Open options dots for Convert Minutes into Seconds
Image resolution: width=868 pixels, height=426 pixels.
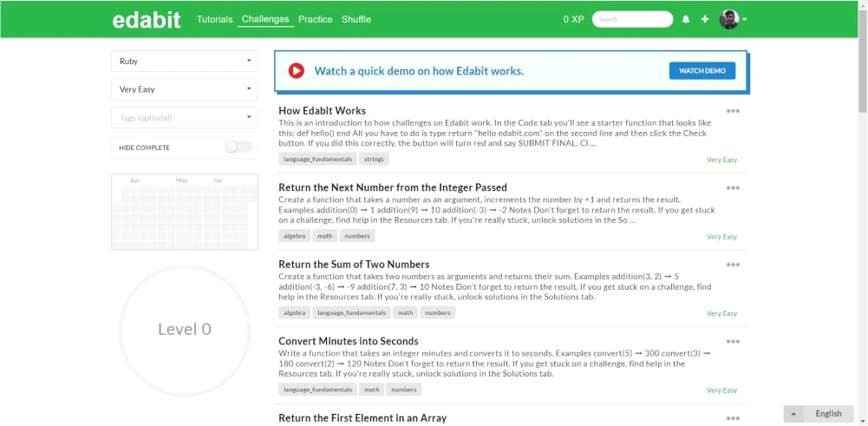pyautogui.click(x=733, y=342)
